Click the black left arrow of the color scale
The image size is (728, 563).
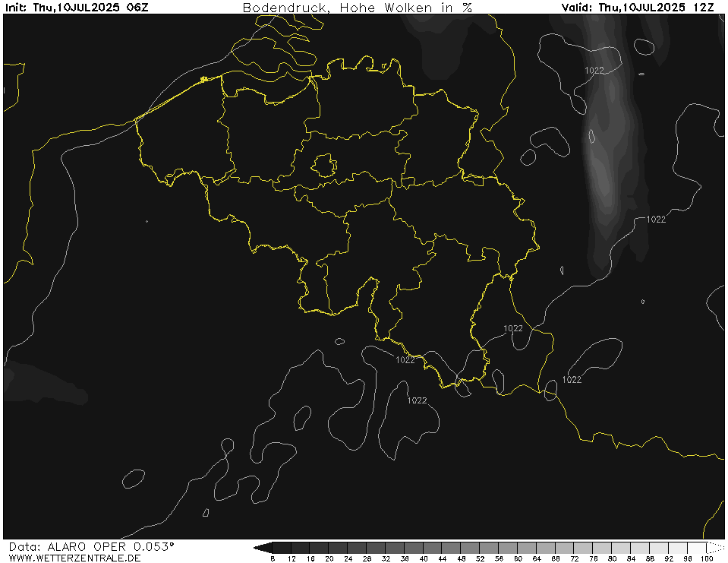(x=263, y=548)
